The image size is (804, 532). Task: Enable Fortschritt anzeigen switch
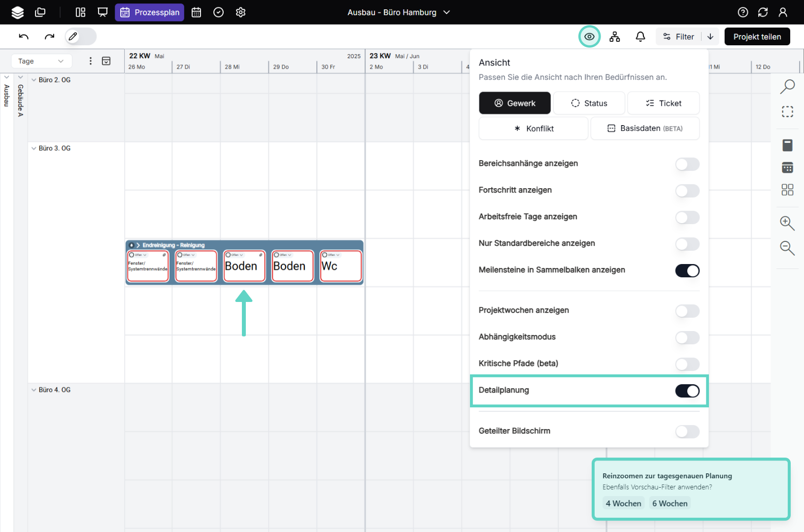tap(687, 191)
